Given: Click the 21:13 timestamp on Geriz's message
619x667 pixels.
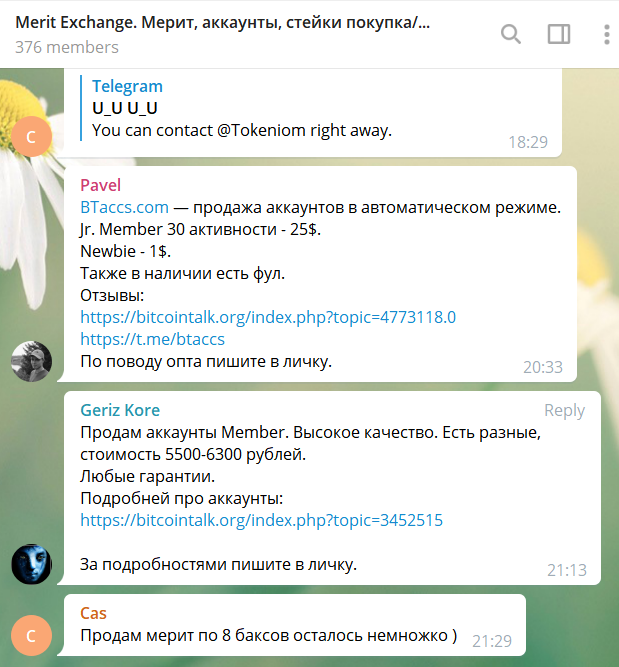Looking at the screenshot, I should click(x=567, y=570).
